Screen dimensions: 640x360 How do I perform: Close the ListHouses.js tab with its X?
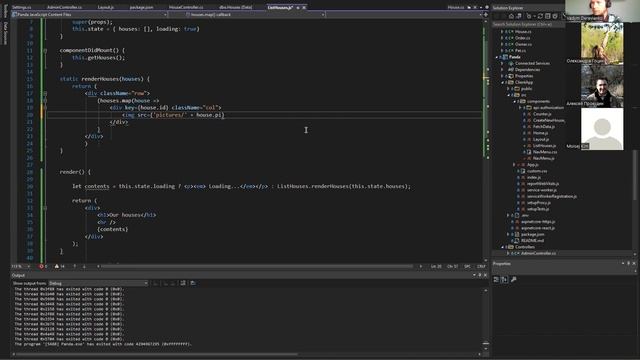click(304, 7)
